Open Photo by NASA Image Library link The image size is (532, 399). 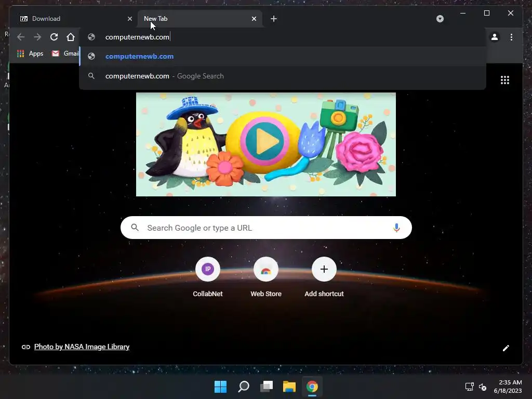(x=82, y=347)
